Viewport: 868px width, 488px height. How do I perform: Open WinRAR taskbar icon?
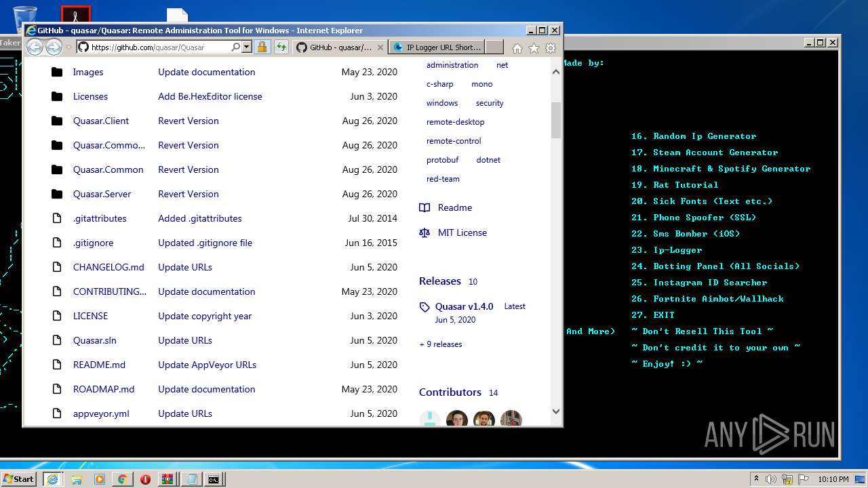167,479
